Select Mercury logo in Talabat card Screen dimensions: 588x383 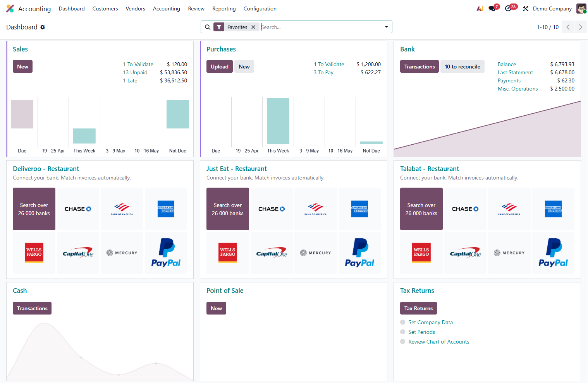509,253
